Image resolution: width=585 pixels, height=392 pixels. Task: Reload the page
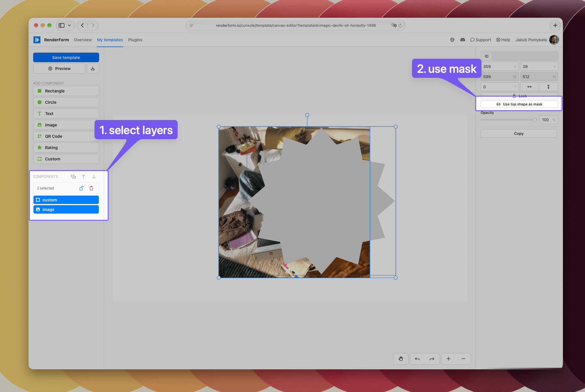[x=400, y=25]
